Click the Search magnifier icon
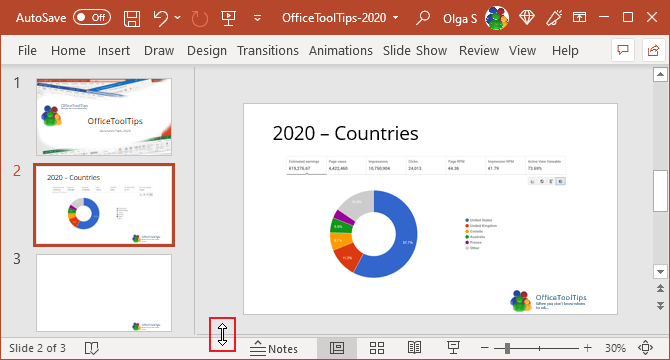670x360 pixels. tap(423, 18)
